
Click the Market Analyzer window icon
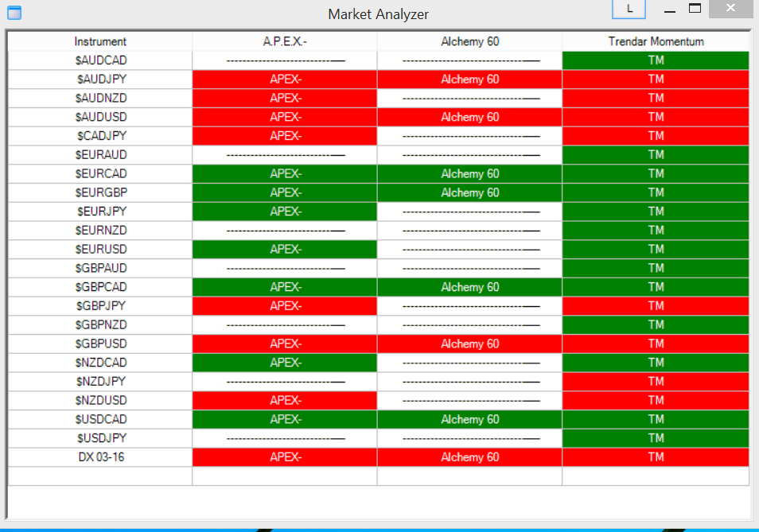tap(14, 13)
